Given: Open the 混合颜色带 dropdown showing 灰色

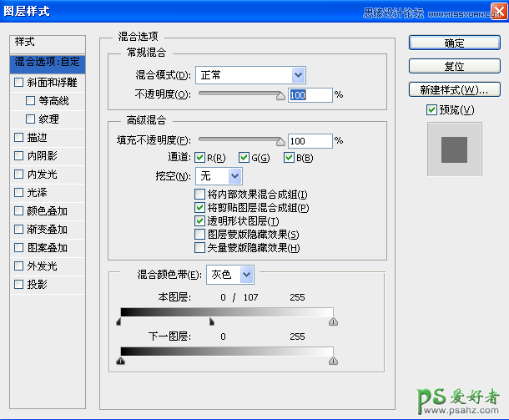Looking at the screenshot, I should [230, 275].
